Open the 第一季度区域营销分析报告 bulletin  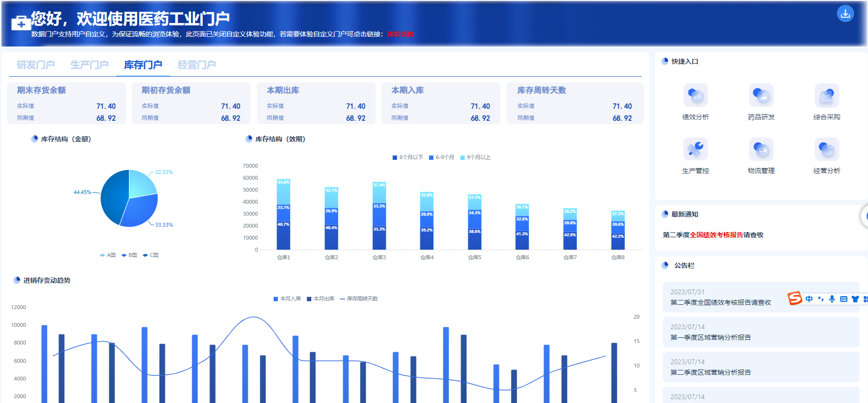coord(761,332)
